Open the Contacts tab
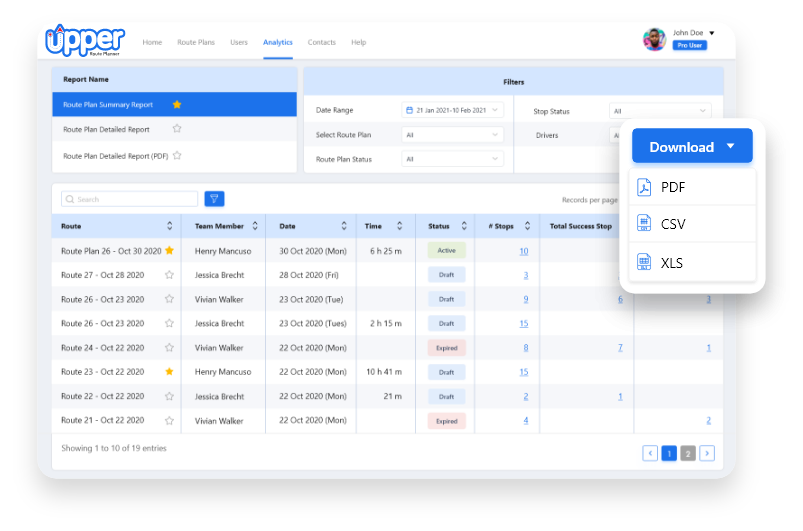 [322, 43]
